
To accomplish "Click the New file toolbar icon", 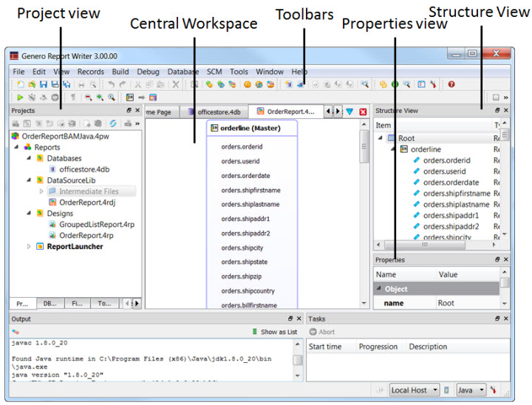I will 21,84.
